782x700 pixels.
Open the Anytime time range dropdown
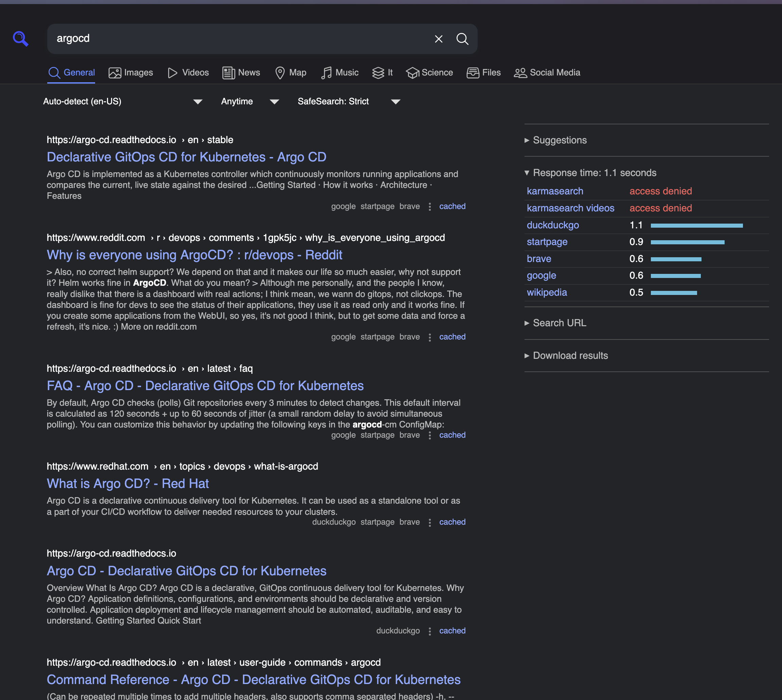tap(250, 102)
